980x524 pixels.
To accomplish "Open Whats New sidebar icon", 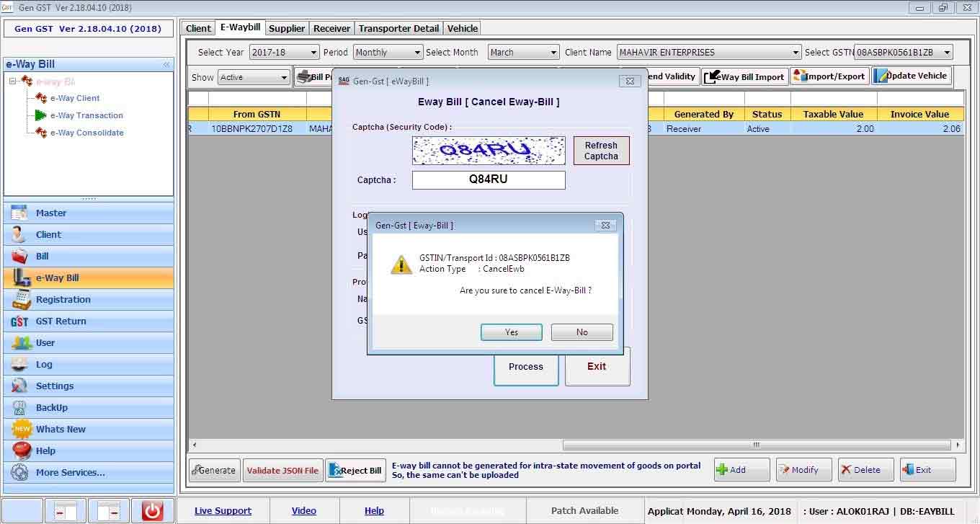I will pyautogui.click(x=22, y=430).
